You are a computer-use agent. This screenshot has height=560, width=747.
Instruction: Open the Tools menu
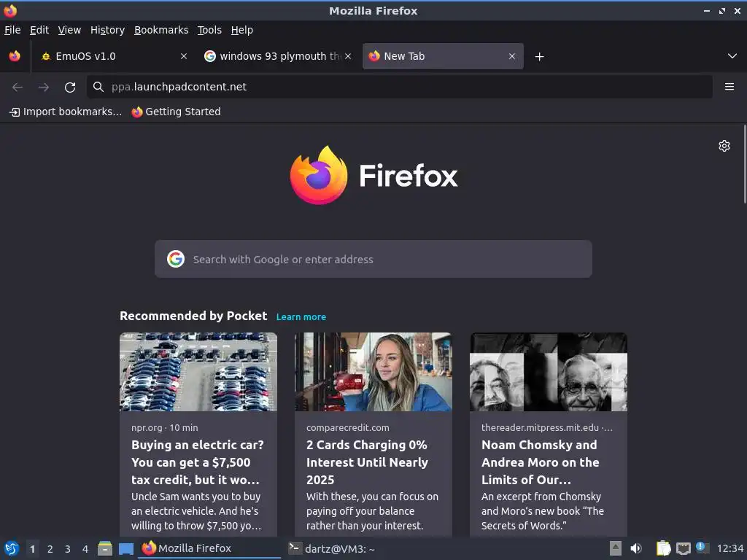pos(209,30)
